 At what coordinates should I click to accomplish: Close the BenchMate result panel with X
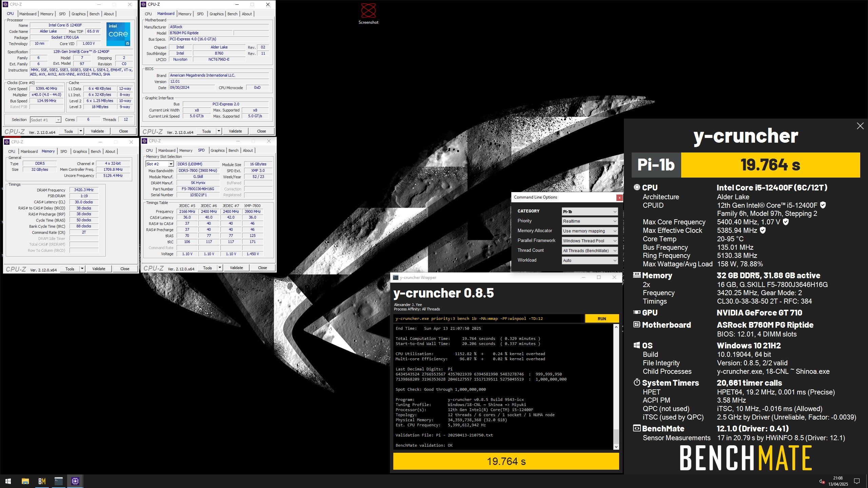tap(860, 126)
